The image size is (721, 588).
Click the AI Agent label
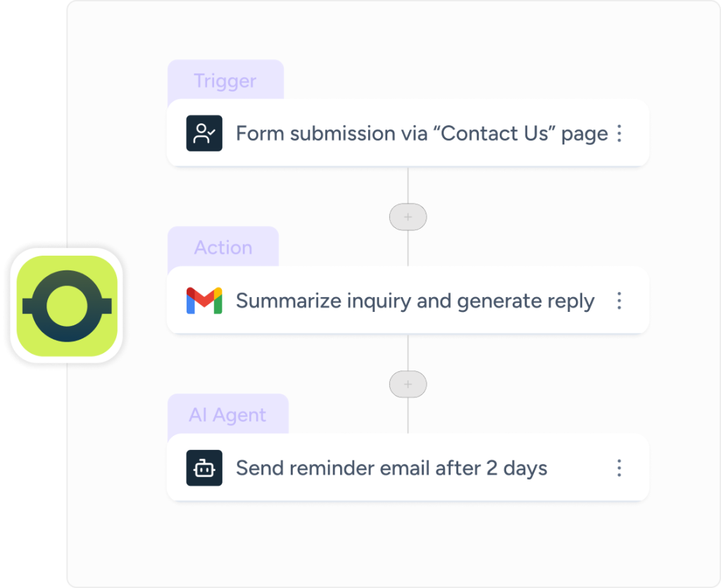228,414
